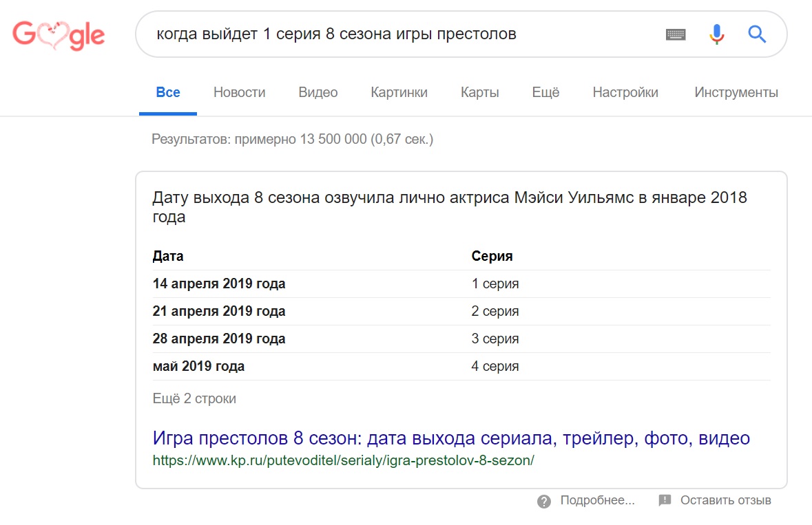Open the Игра престолов 8 сезон result link
Viewport: 812px width, 525px height.
coord(451,438)
